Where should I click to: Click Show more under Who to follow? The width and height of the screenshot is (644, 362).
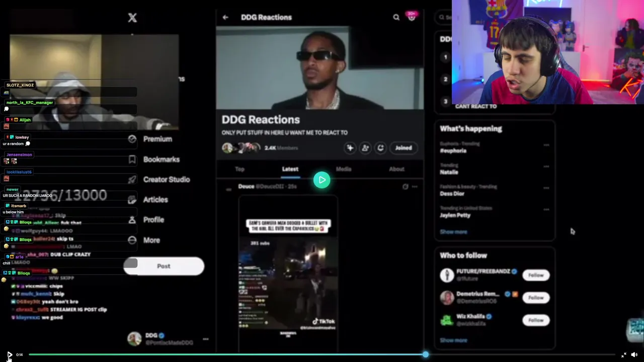(453, 340)
